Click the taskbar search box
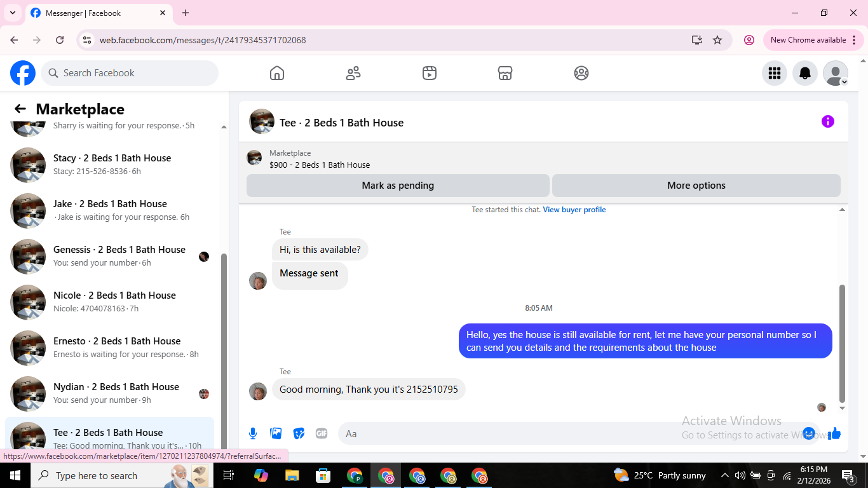The height and width of the screenshot is (488, 868). click(122, 475)
